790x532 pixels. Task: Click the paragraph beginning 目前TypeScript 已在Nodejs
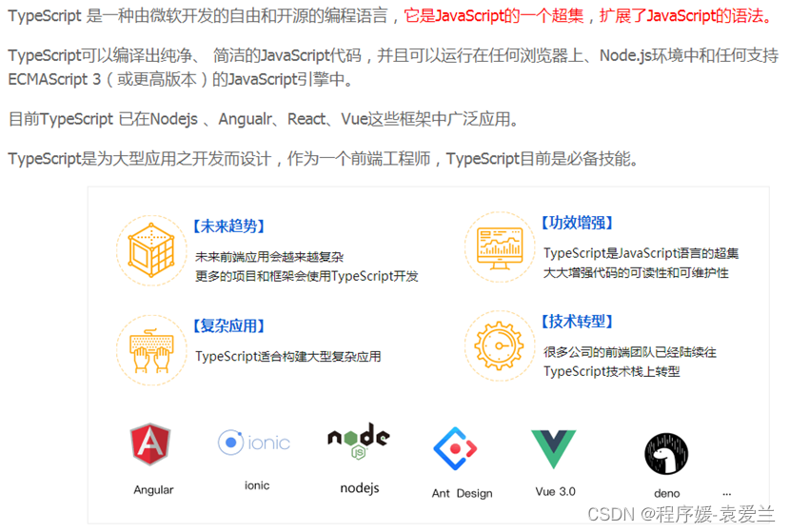pyautogui.click(x=264, y=119)
